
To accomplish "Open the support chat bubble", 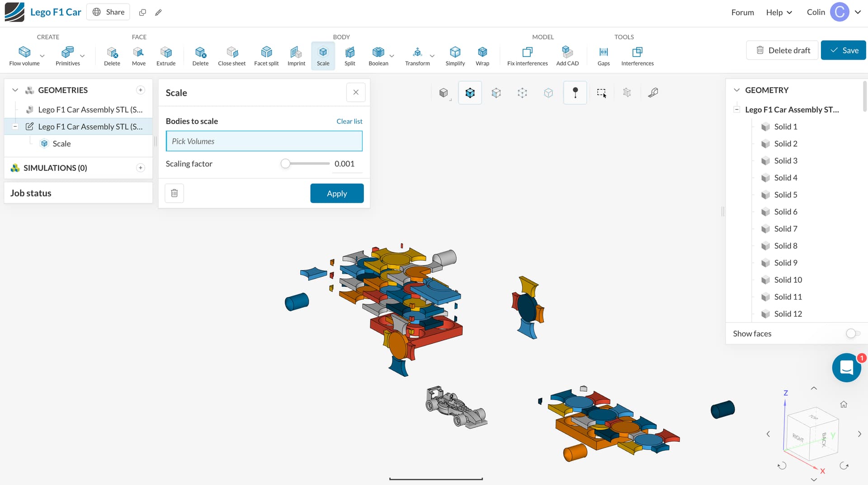I will click(x=846, y=368).
